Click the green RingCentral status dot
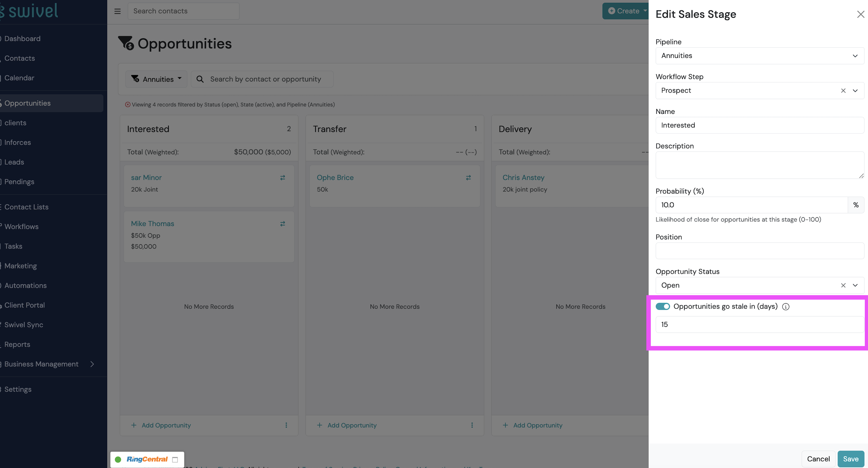The height and width of the screenshot is (468, 868). pos(118,460)
